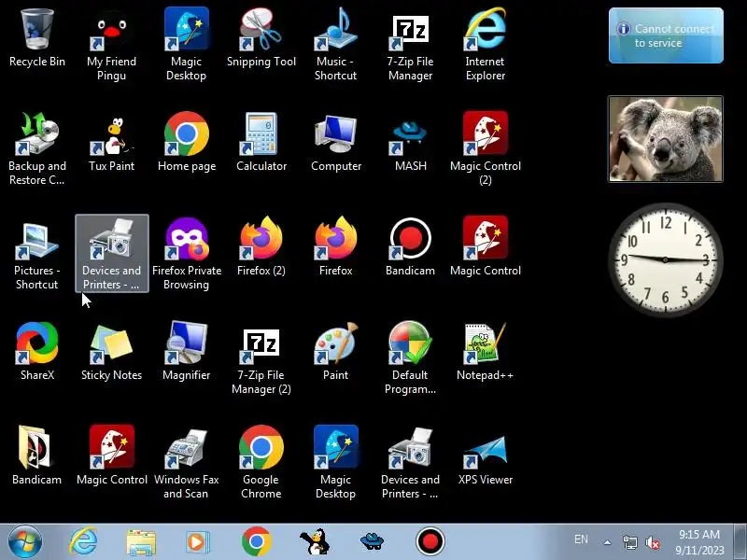Open Windows Media Player from taskbar

click(x=197, y=542)
